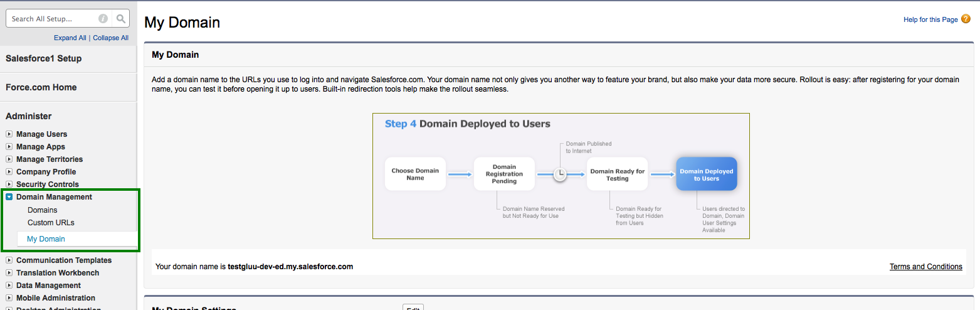The image size is (980, 310).
Task: Expand the Security Controls arrow
Action: coord(9,184)
